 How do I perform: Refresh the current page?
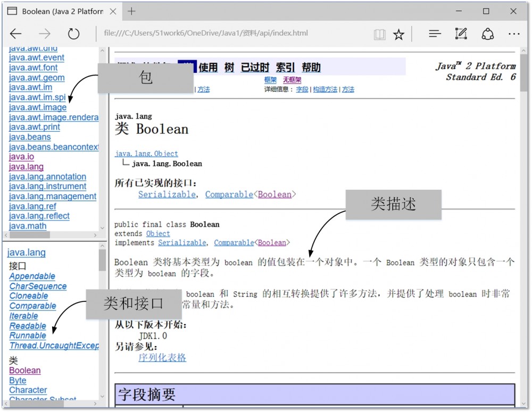73,33
